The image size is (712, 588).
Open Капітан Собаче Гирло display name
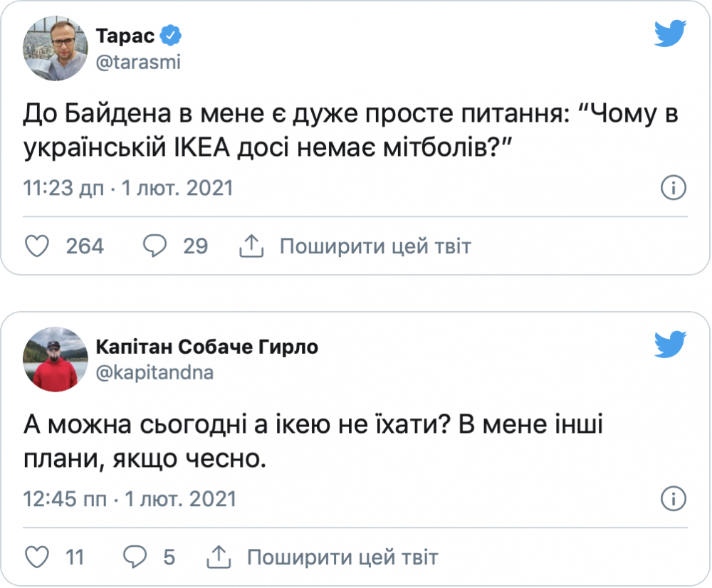(206, 347)
